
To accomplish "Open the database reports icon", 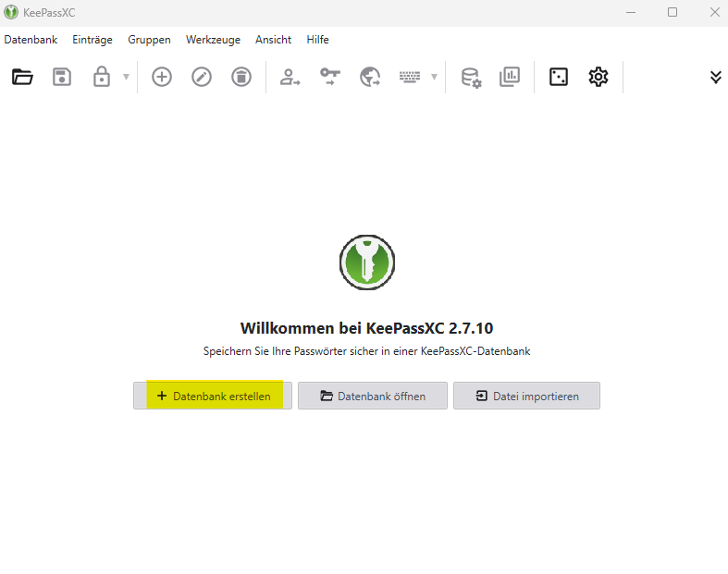I will pos(510,77).
